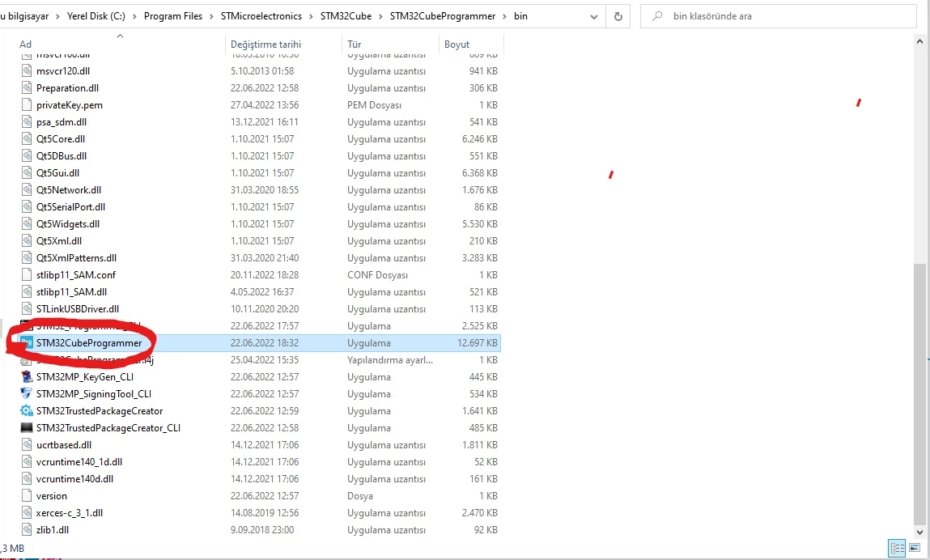
Task: Select the ucrtbased.dll file icon
Action: (x=26, y=445)
